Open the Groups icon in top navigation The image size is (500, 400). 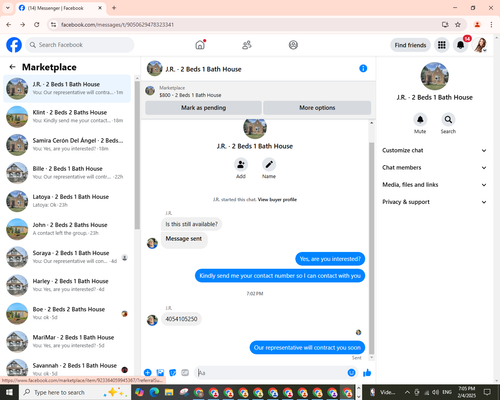293,45
